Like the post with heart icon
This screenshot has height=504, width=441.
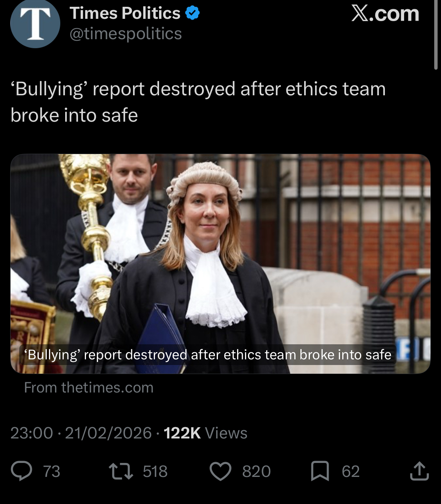[x=220, y=471]
